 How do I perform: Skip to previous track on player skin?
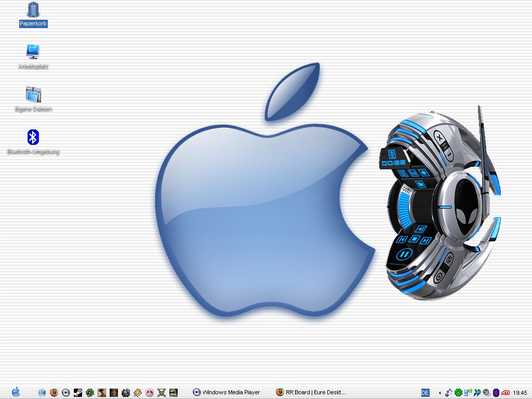coord(402,239)
